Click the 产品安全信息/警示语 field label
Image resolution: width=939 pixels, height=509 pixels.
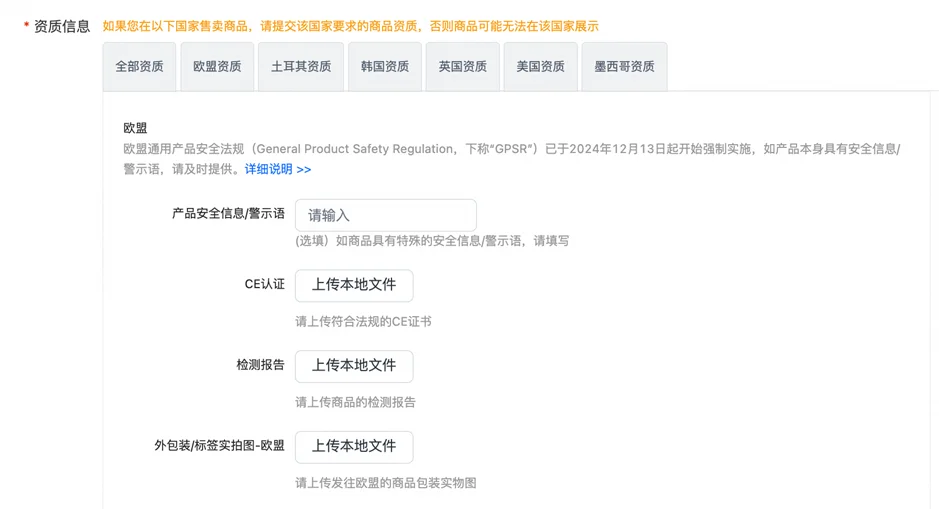tap(228, 214)
